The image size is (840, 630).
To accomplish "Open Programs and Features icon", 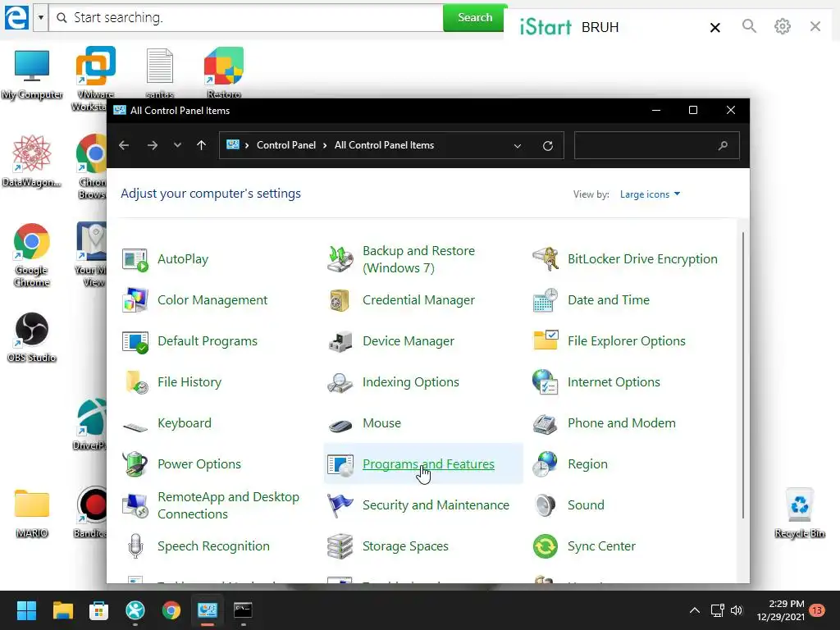I will (340, 464).
